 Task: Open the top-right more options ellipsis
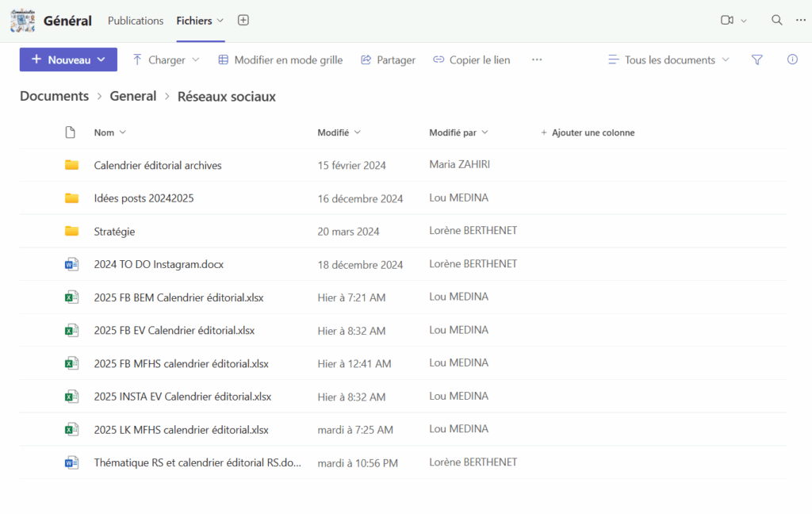pos(801,20)
